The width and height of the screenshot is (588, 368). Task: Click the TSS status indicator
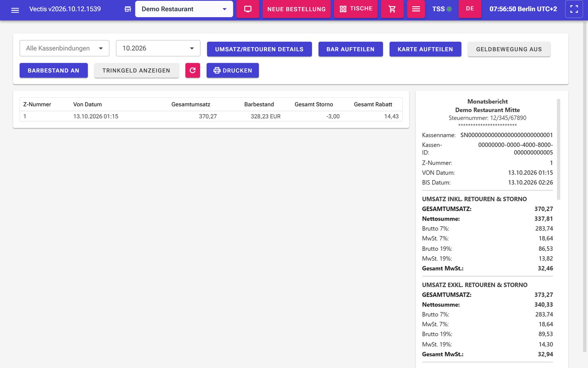[442, 9]
